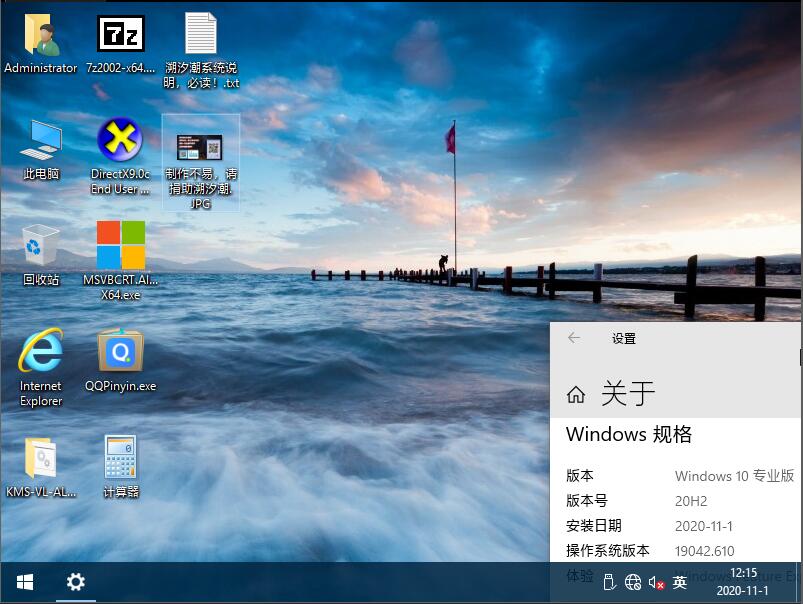The image size is (803, 604).
Task: Select the DirectX9.0c End User icon
Action: (x=120, y=141)
